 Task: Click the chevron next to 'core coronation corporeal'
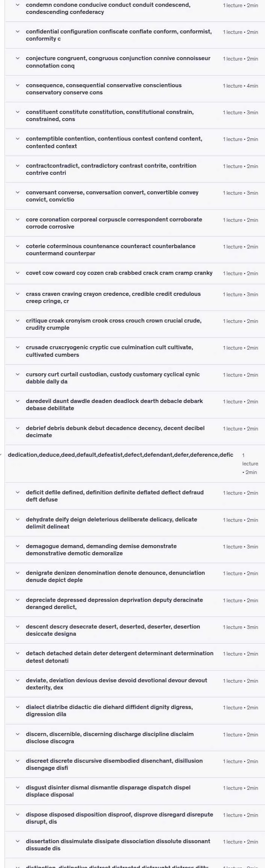tap(17, 220)
